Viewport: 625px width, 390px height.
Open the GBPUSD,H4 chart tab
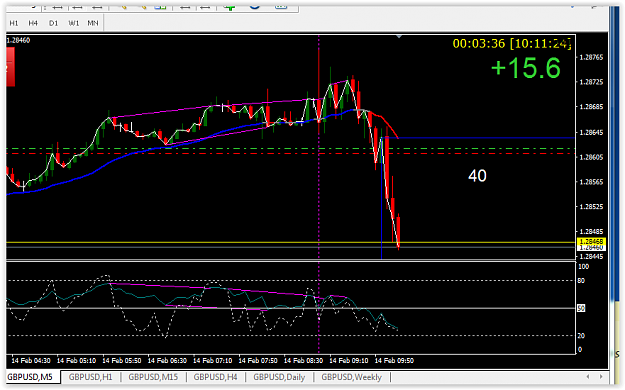[x=215, y=377]
